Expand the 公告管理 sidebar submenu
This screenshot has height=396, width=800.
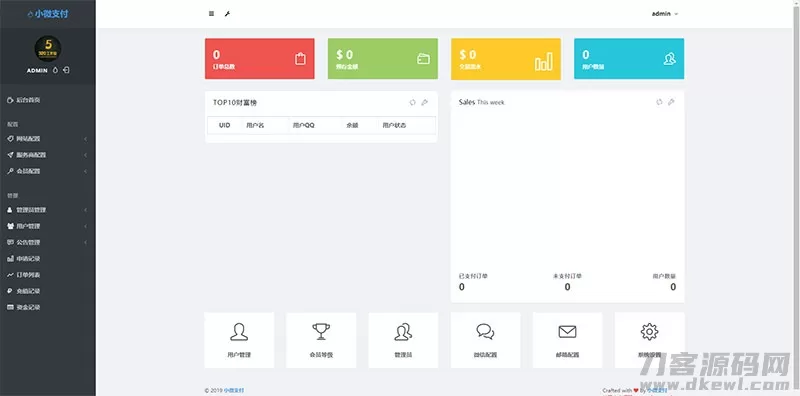47,242
